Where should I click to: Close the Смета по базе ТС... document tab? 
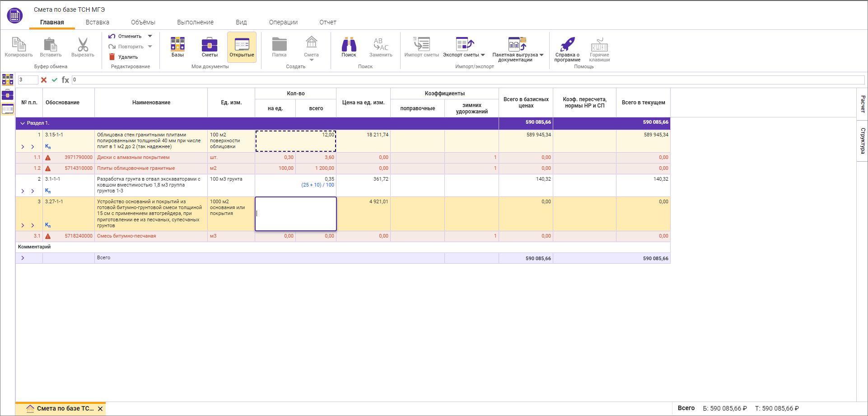[x=100, y=408]
